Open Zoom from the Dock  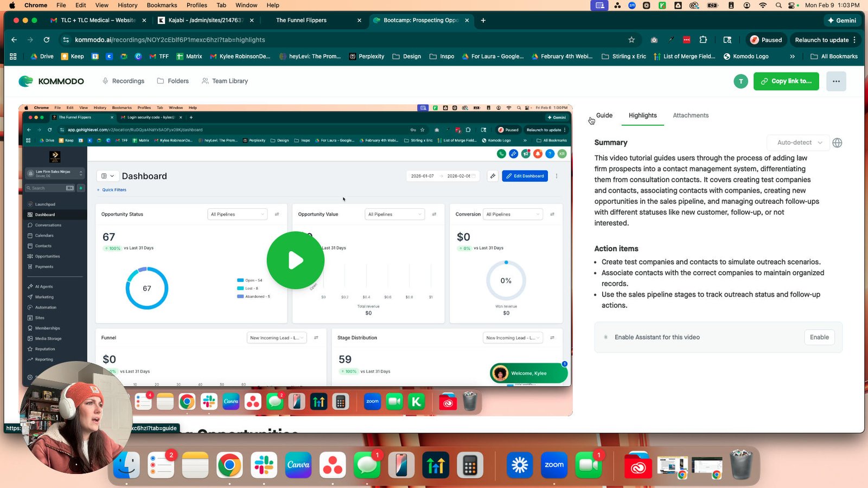[554, 465]
